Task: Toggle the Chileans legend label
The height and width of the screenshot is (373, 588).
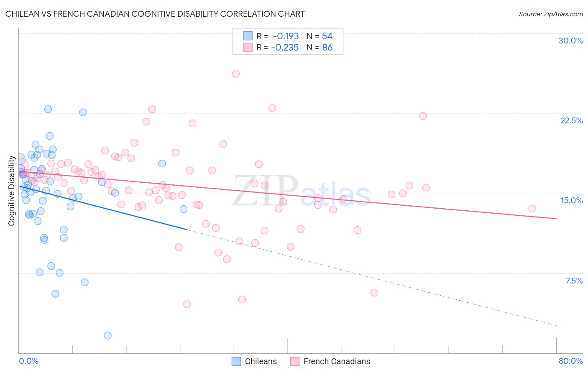Action: 261,361
